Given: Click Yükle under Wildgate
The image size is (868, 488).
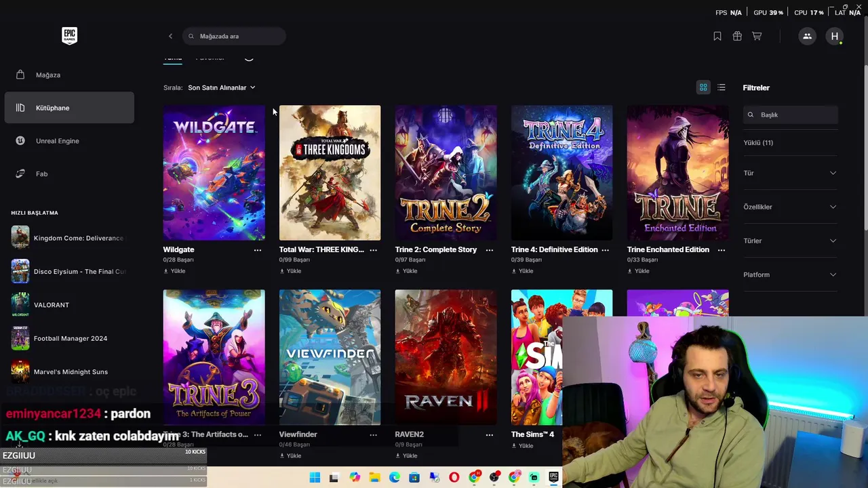Looking at the screenshot, I should tap(174, 271).
